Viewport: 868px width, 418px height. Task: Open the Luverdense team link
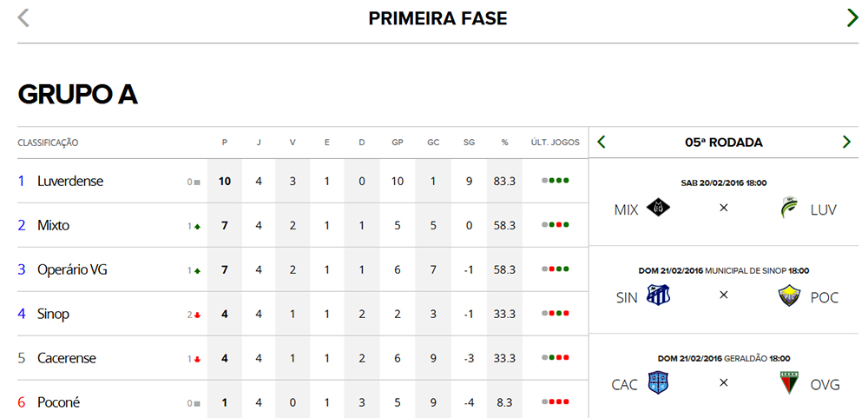coord(70,182)
